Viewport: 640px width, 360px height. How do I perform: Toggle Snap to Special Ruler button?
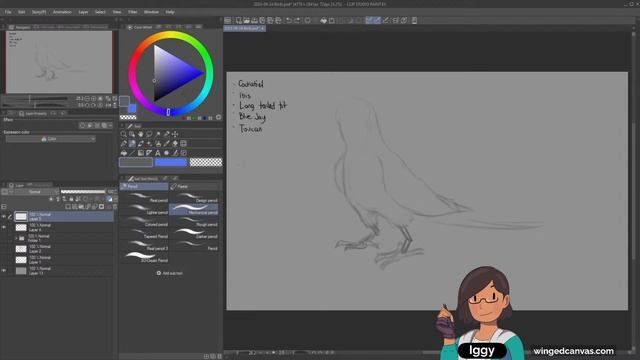[x=377, y=20]
